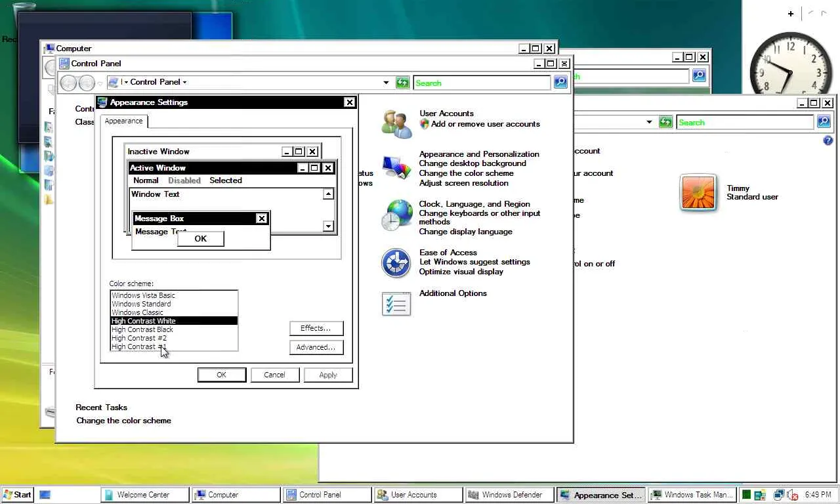Image resolution: width=840 pixels, height=504 pixels.
Task: Click OK inside the Message Box preview
Action: click(201, 239)
